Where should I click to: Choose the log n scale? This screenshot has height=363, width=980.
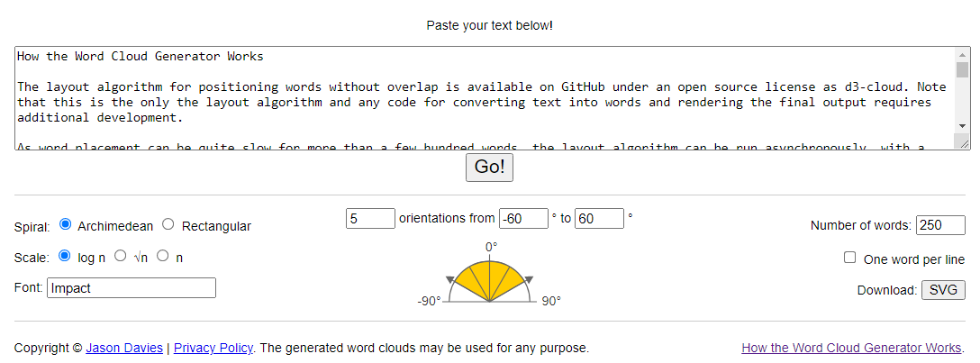tap(65, 256)
